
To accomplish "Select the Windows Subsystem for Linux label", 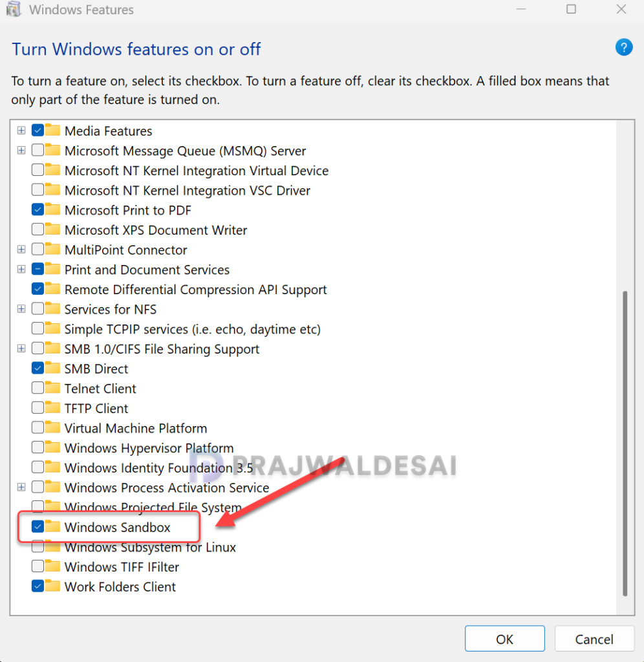I will tap(150, 547).
